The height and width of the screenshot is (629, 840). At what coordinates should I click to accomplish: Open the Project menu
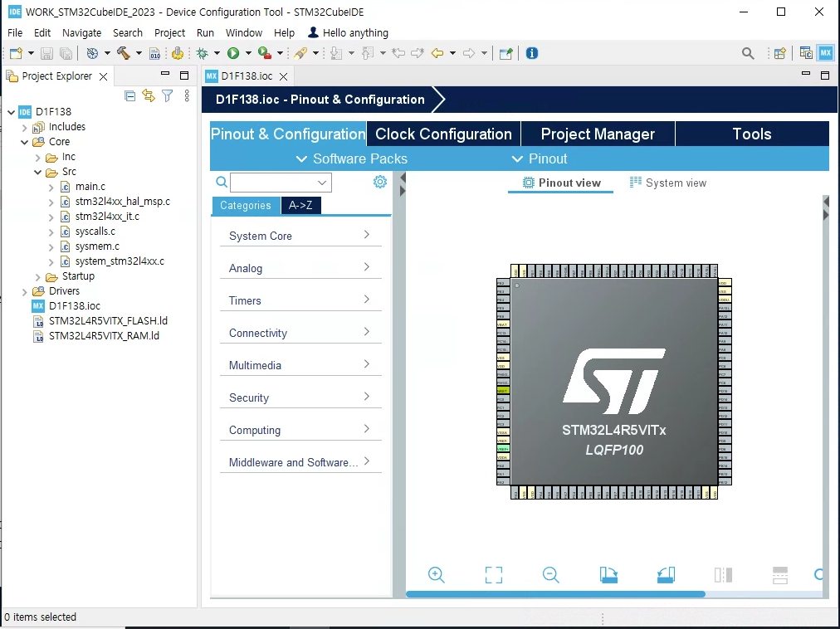coord(169,32)
